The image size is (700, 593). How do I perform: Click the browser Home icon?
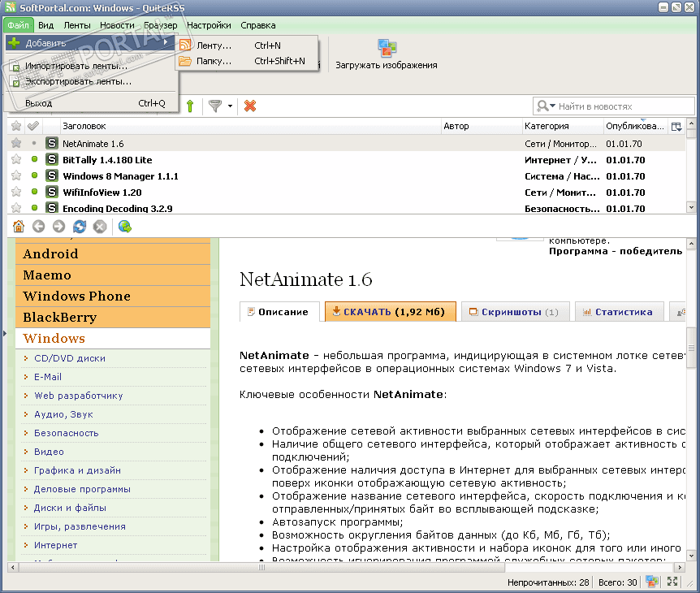pos(19,227)
